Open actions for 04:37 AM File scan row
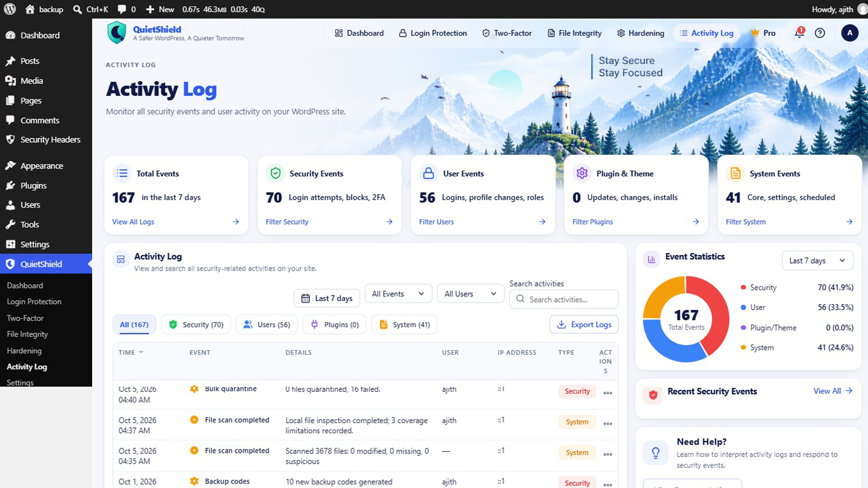Image resolution: width=868 pixels, height=488 pixels. pos(608,423)
